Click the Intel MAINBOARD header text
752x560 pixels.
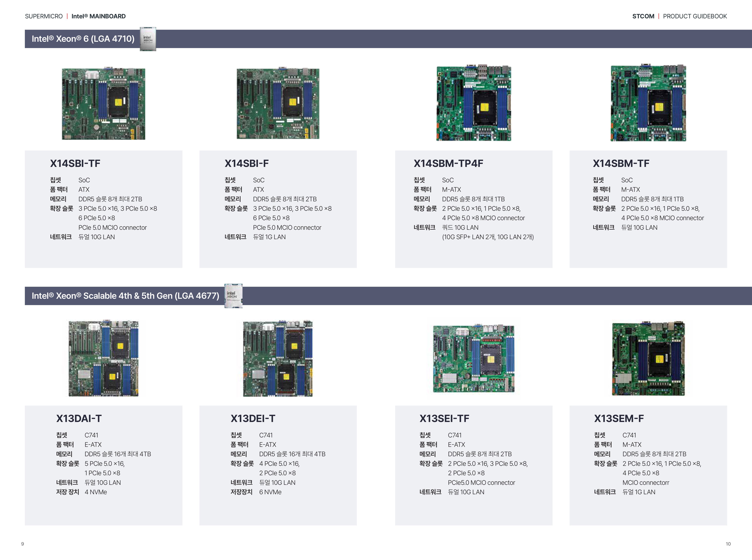98,16
